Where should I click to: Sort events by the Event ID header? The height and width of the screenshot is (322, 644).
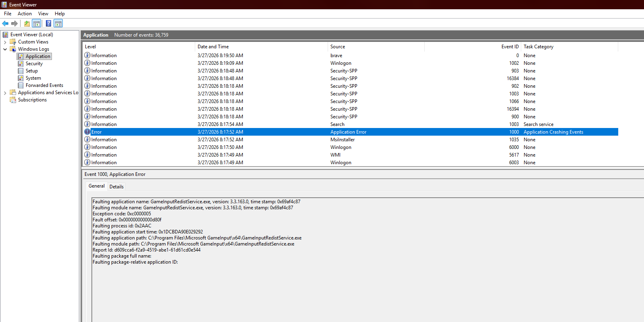473,47
